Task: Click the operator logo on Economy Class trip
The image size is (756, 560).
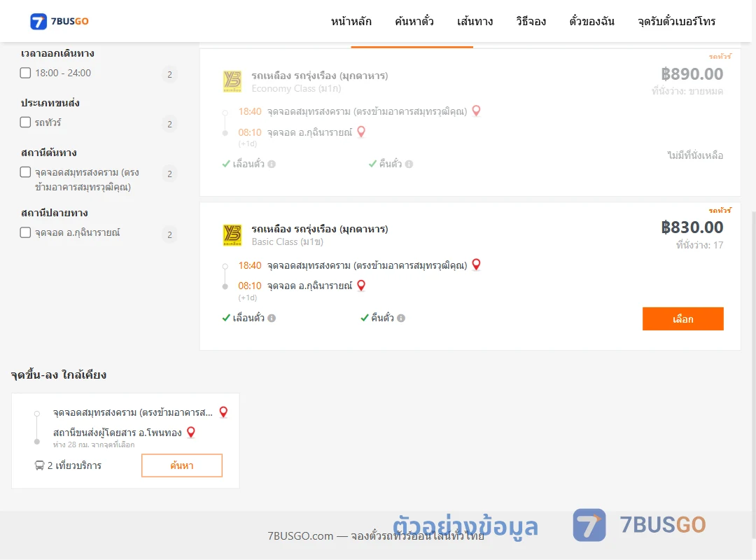Action: coord(232,81)
